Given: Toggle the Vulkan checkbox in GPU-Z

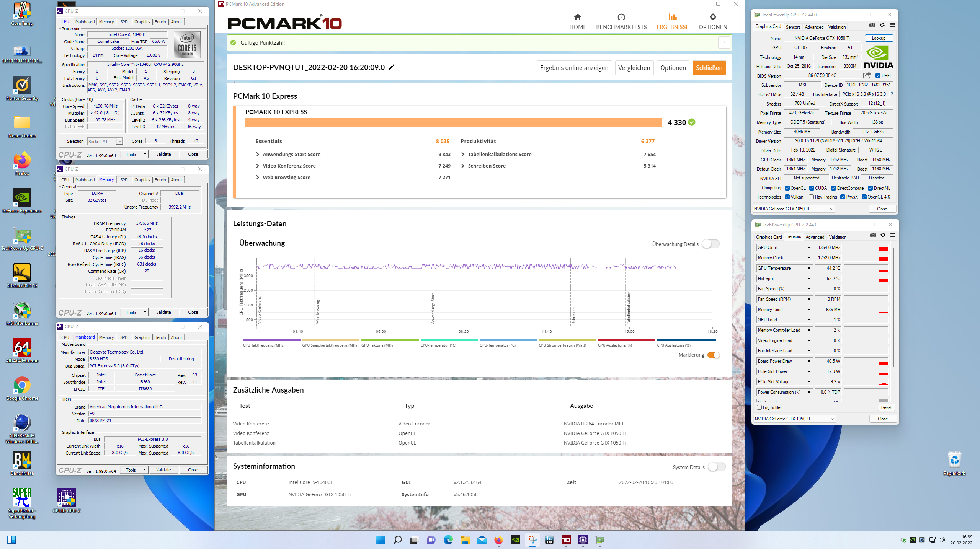Looking at the screenshot, I should click(787, 197).
